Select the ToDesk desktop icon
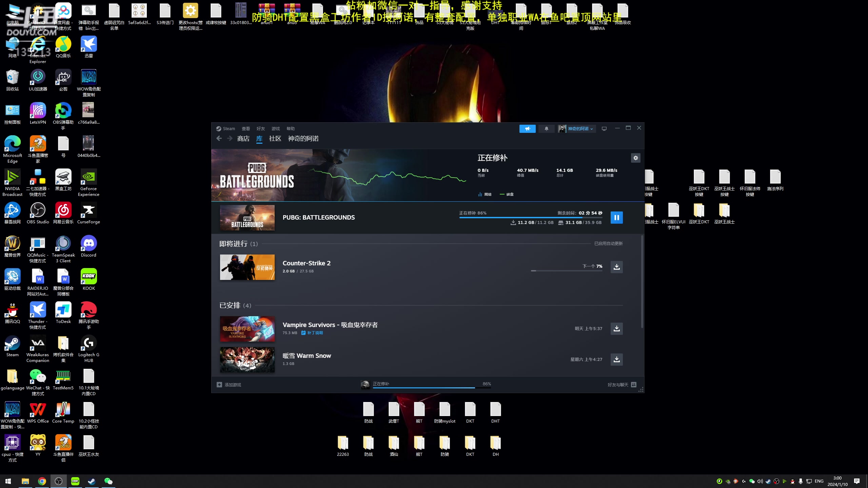This screenshot has height=488, width=868. tap(63, 313)
